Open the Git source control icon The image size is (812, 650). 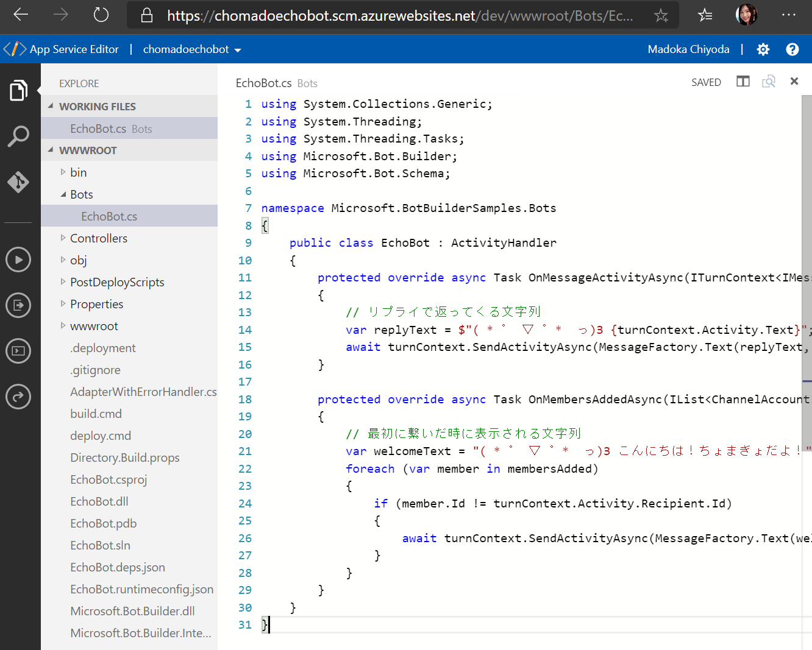point(18,182)
